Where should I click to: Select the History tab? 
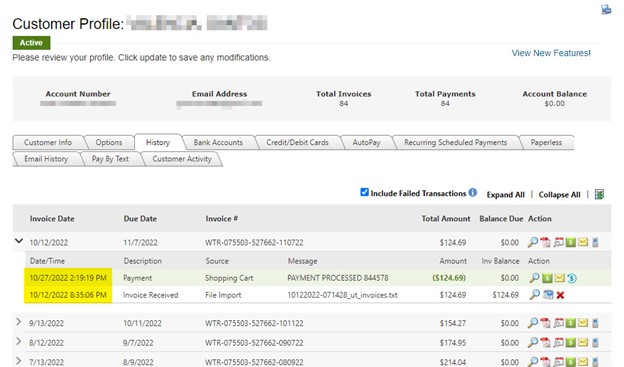[x=158, y=142]
